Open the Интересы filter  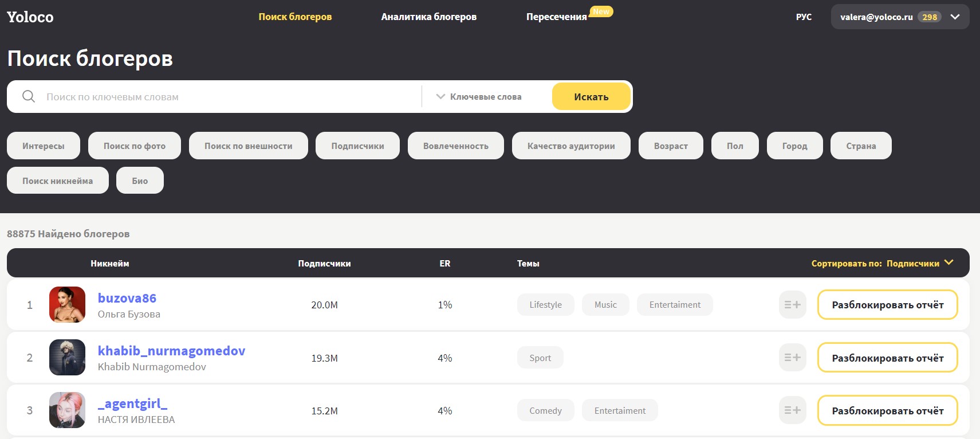(x=44, y=146)
